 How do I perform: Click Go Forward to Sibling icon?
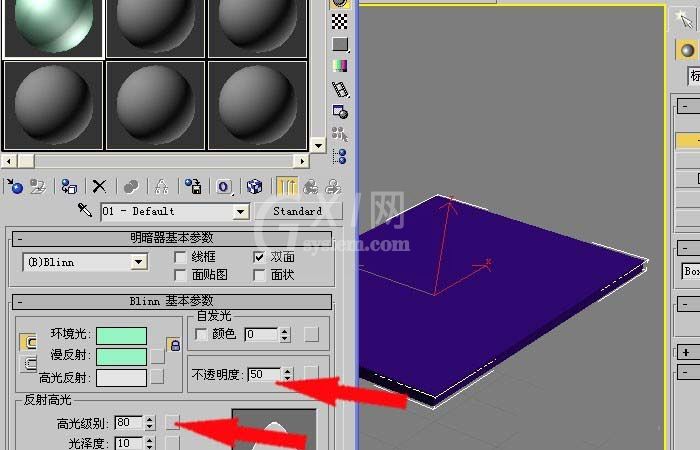pyautogui.click(x=333, y=186)
